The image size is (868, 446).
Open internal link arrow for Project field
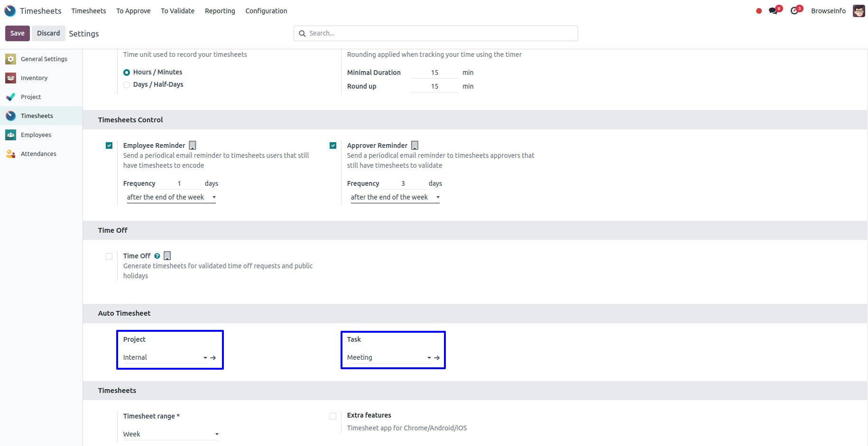(x=213, y=358)
